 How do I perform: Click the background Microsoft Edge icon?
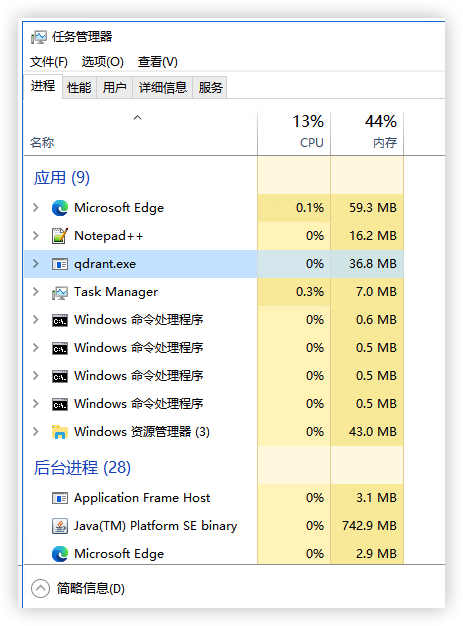[60, 554]
